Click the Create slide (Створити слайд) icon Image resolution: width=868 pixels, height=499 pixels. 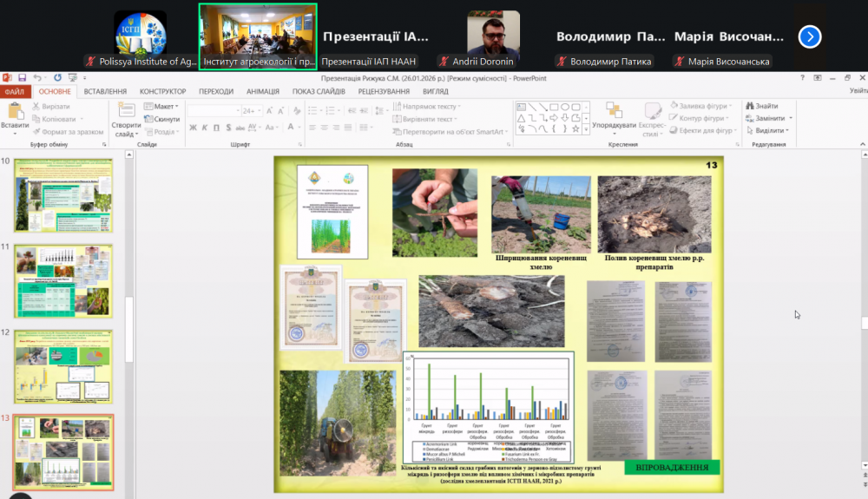pyautogui.click(x=126, y=111)
